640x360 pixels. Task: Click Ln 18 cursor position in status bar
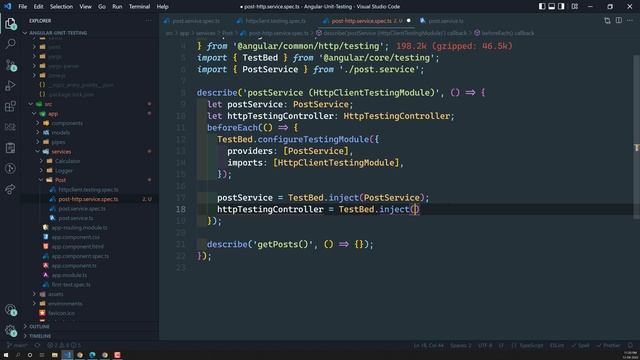428,345
